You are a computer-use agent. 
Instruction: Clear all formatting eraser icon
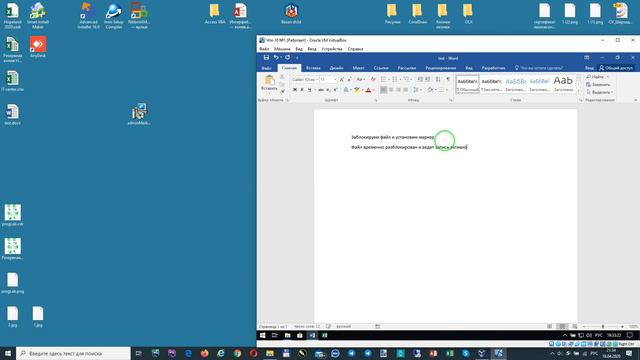point(373,79)
